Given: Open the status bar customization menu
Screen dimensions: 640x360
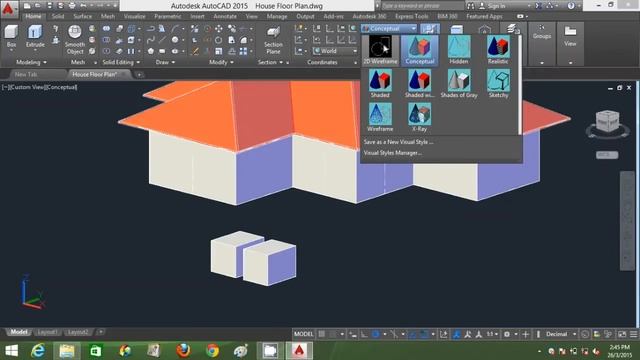Looking at the screenshot, I should click(633, 334).
